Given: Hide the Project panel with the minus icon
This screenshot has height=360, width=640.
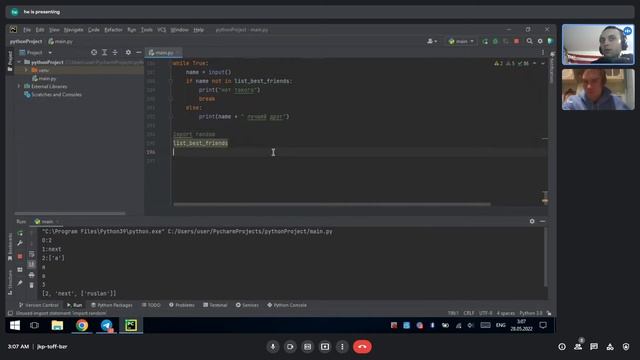Looking at the screenshot, I should pos(139,52).
